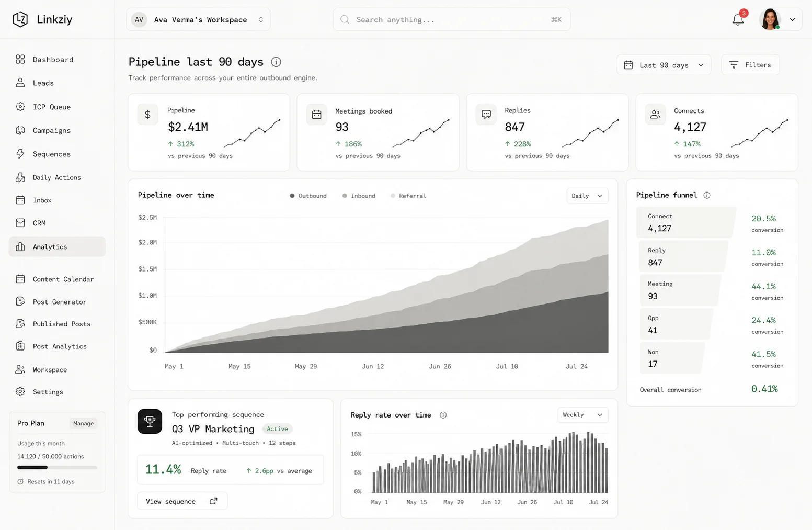Click View sequence button
812x530 pixels.
(x=182, y=501)
